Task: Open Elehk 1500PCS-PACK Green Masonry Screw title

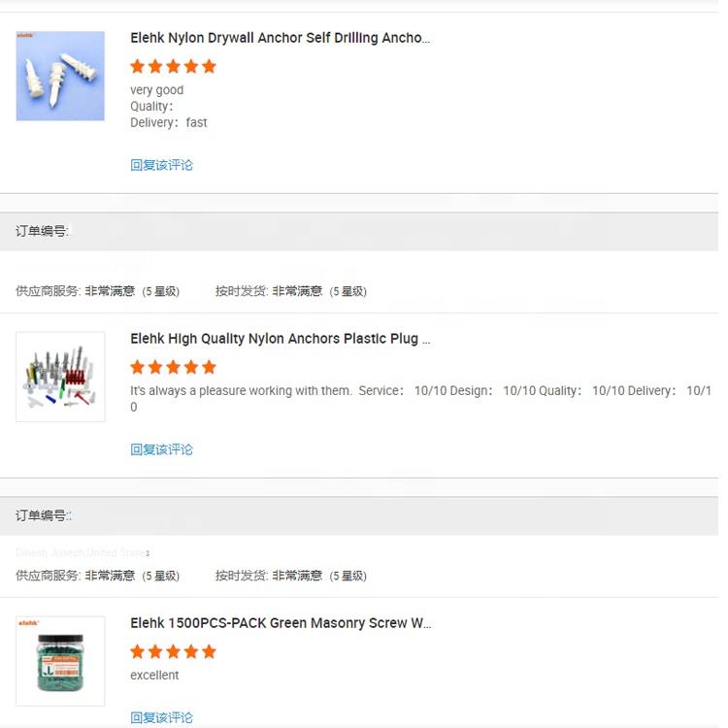Action: 281,623
